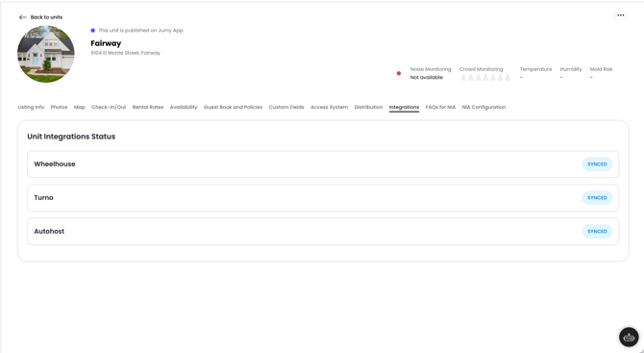Select the Access System tab
644x353 pixels.
[329, 108]
